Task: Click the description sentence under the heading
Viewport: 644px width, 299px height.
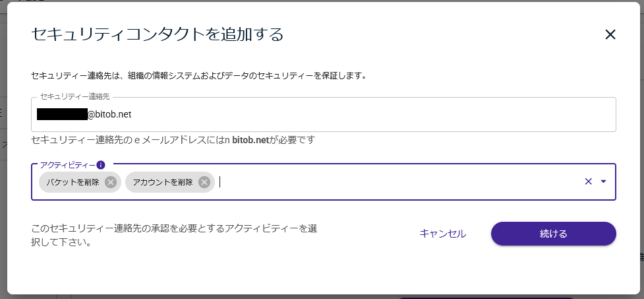Action: 199,76
